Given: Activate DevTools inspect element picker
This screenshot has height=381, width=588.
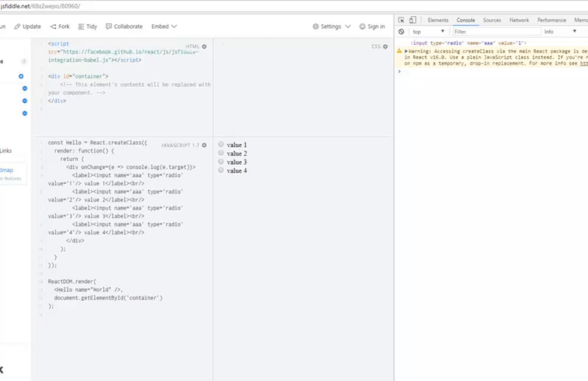Looking at the screenshot, I should tap(401, 21).
